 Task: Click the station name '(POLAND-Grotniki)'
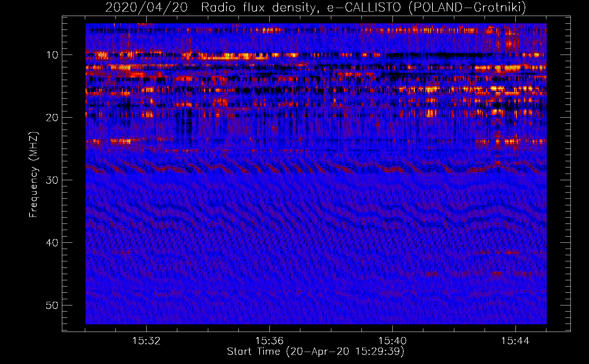[467, 7]
